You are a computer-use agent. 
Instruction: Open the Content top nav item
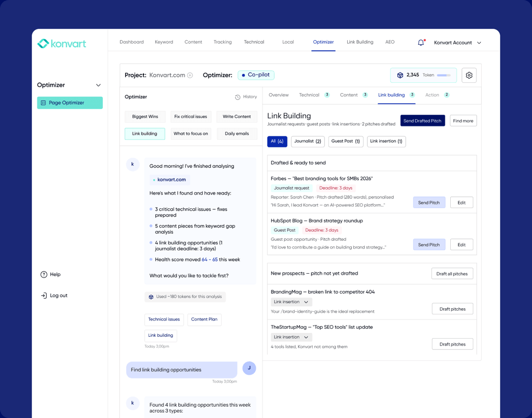(x=193, y=42)
